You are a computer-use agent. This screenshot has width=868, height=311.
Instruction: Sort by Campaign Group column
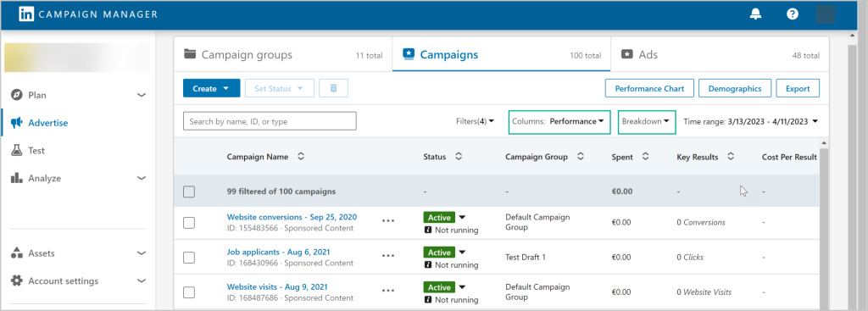(x=580, y=157)
